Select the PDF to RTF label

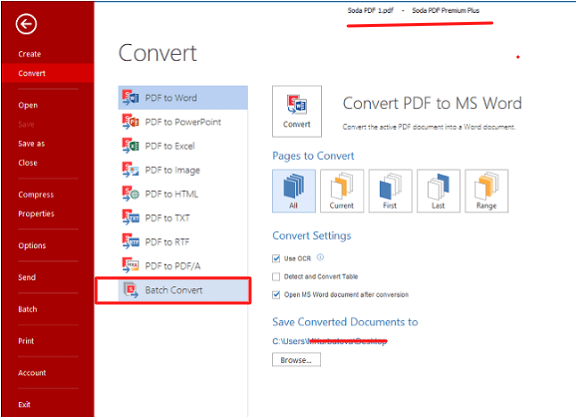tap(168, 242)
